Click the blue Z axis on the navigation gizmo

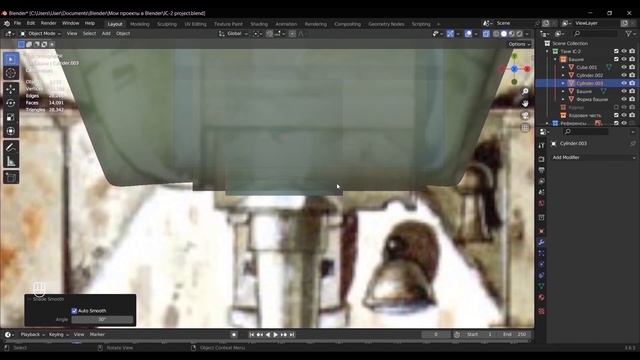click(x=514, y=69)
